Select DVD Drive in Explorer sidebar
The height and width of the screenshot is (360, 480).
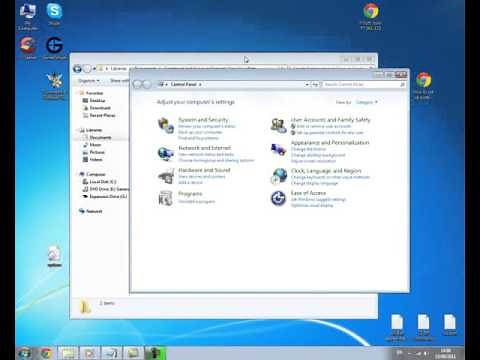(106, 189)
